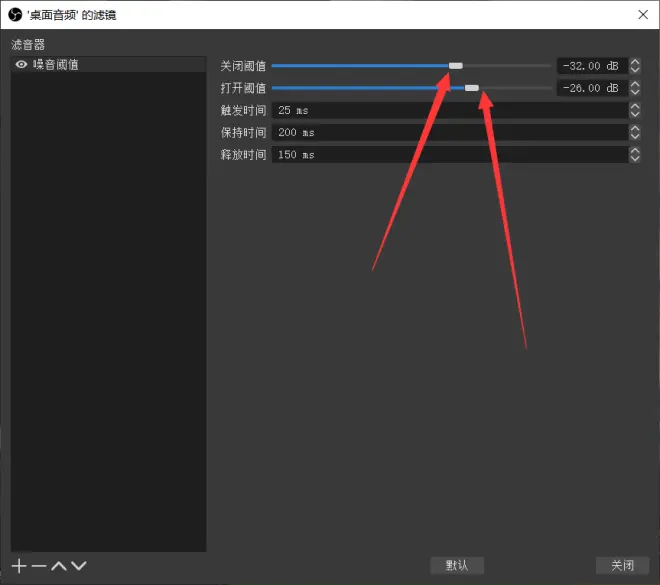This screenshot has width=660, height=585.
Task: Reset filter with 默认 button
Action: pos(457,565)
